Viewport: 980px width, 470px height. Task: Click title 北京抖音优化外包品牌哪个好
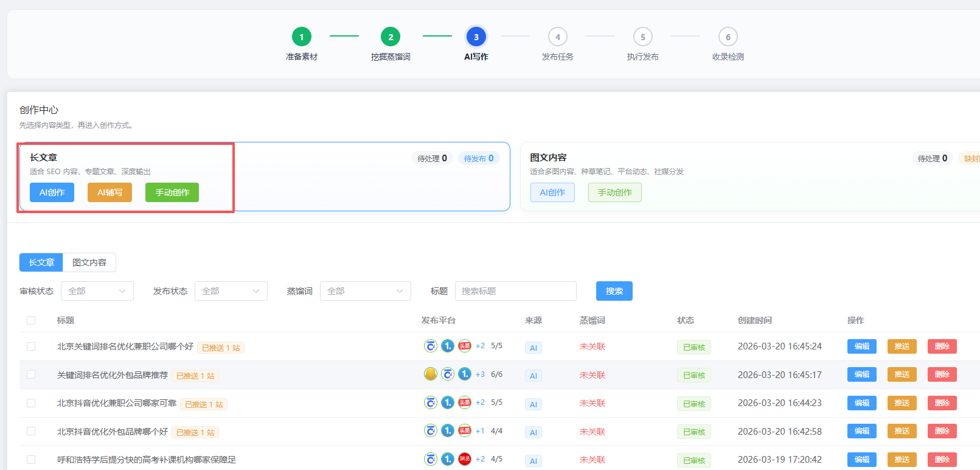point(113,432)
